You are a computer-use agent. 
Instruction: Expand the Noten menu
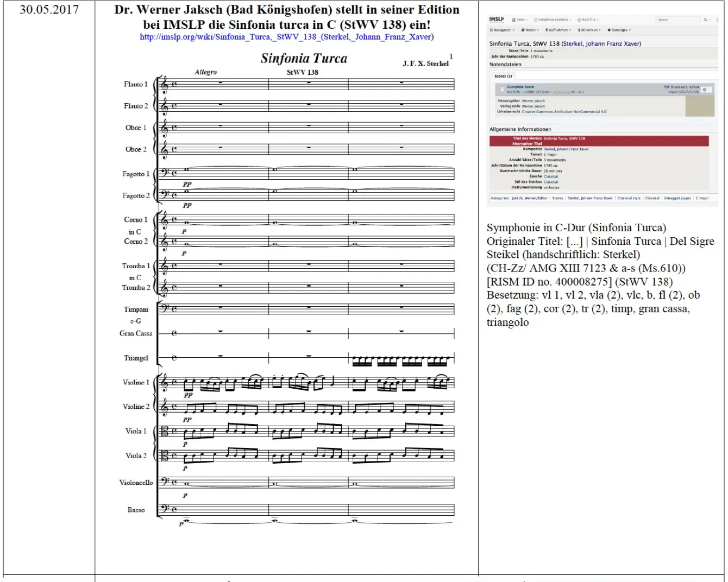530,30
